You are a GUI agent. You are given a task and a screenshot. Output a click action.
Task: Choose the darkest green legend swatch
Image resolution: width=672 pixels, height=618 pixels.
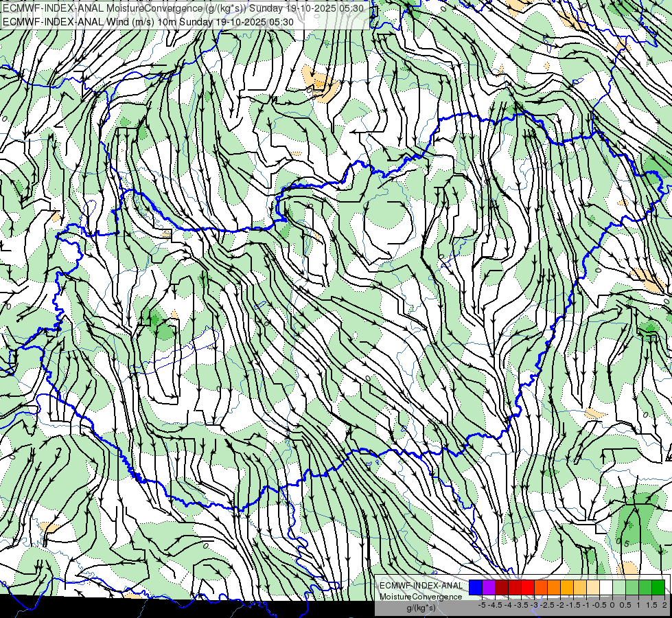pyautogui.click(x=659, y=587)
